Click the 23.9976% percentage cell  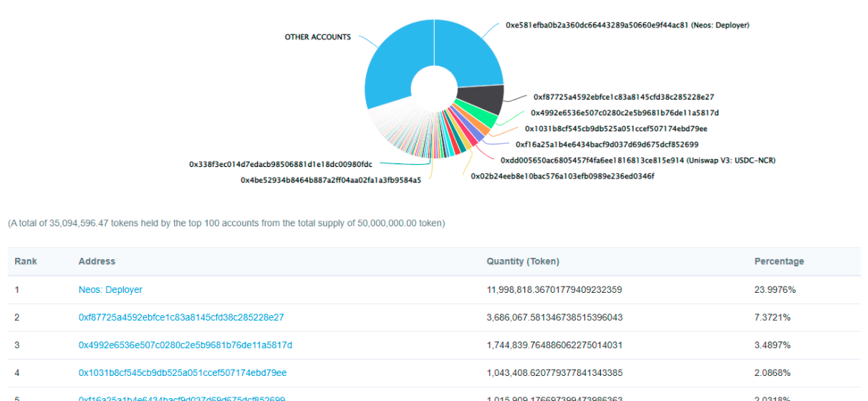click(x=775, y=290)
